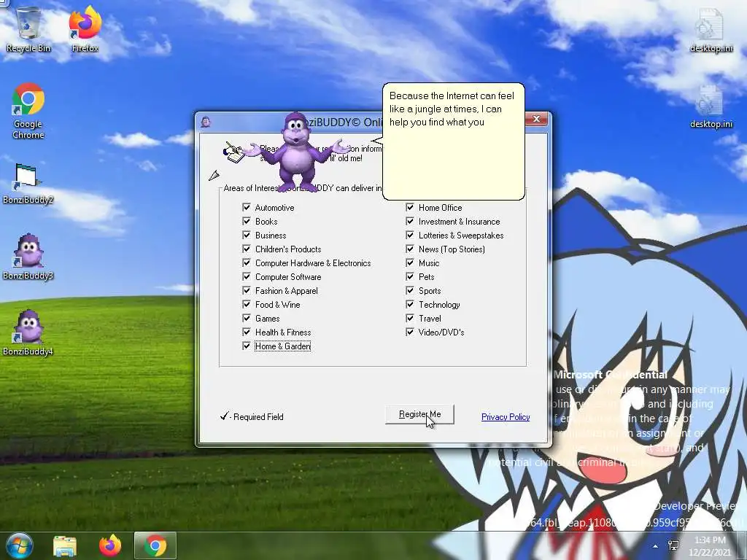Toggle the Sports checkbox
Screen dimensions: 747x560
coord(410,290)
